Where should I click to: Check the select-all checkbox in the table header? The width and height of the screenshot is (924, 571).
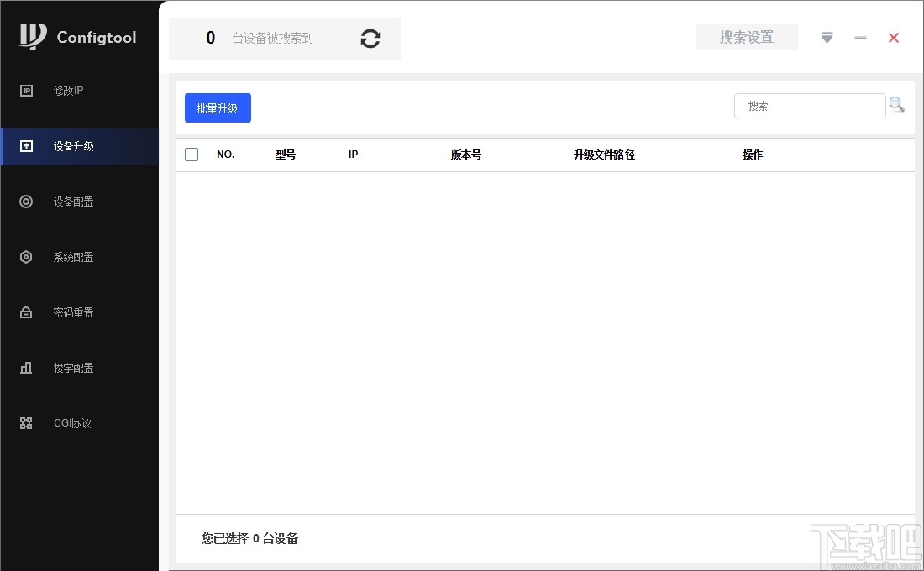(x=192, y=155)
